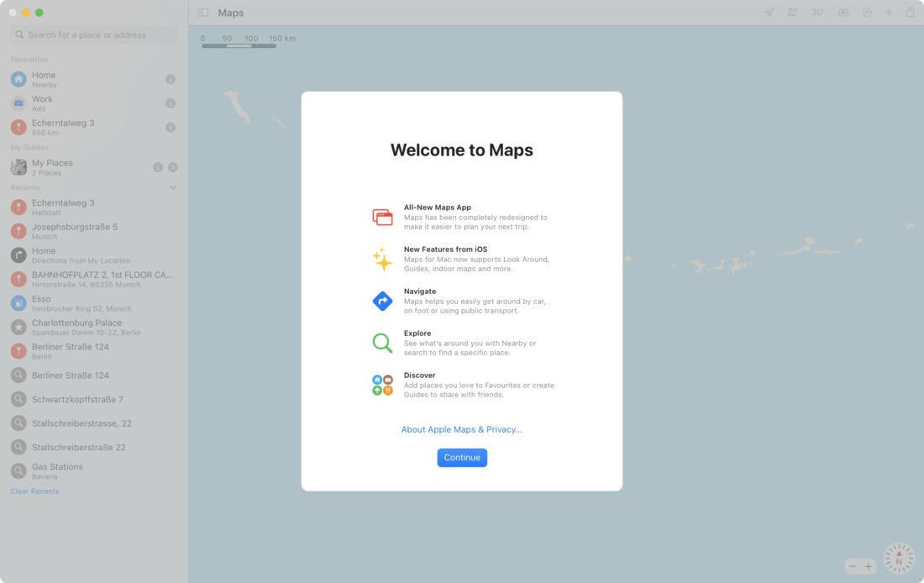
Task: Click the search field for a place or address
Action: [x=94, y=34]
